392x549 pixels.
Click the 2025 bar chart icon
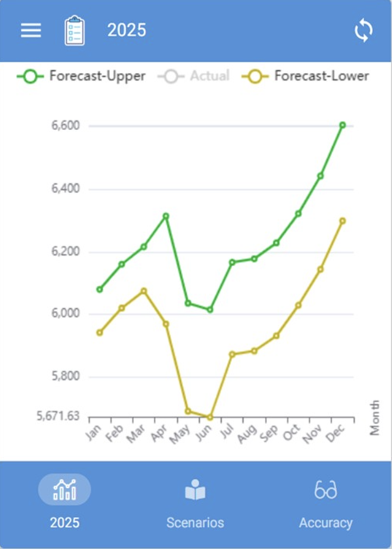click(x=65, y=490)
